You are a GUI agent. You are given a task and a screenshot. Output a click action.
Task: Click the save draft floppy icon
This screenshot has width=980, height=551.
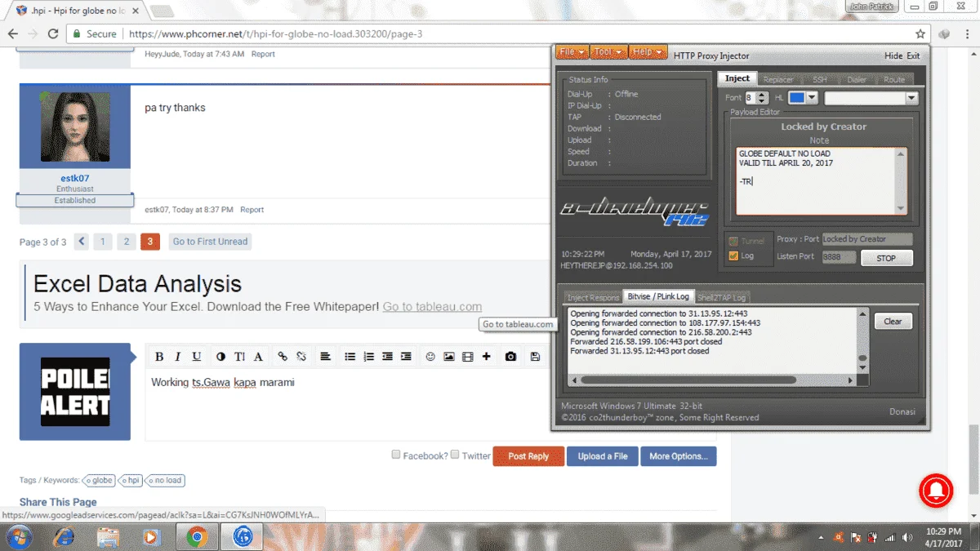click(x=535, y=357)
